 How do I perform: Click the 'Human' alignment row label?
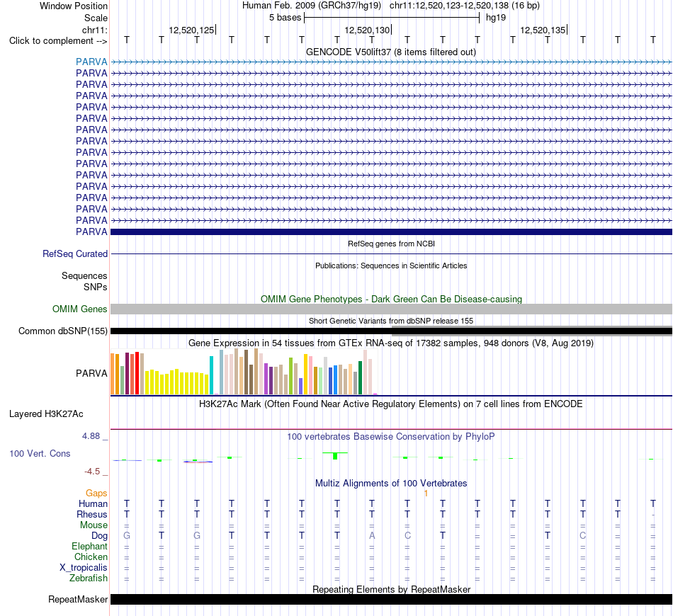tap(93, 503)
